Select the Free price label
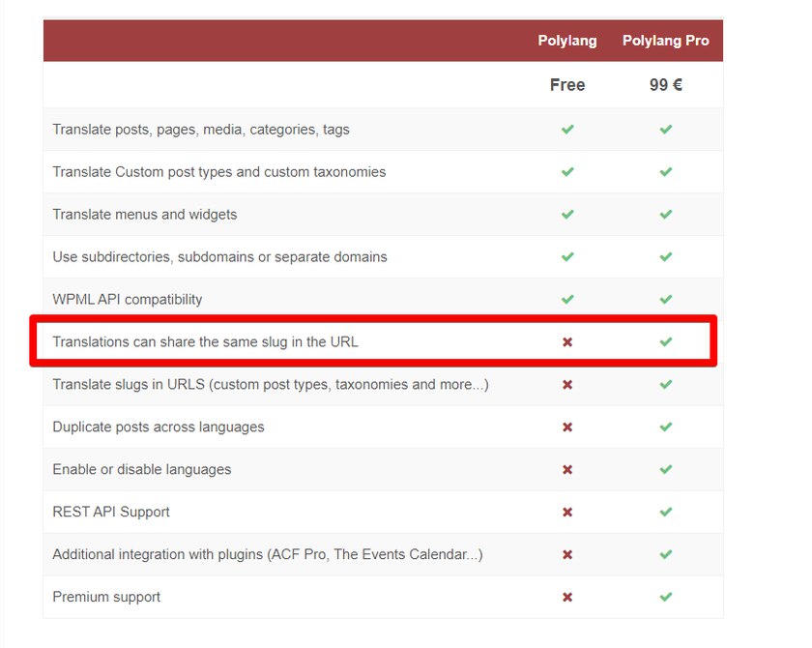 click(567, 85)
